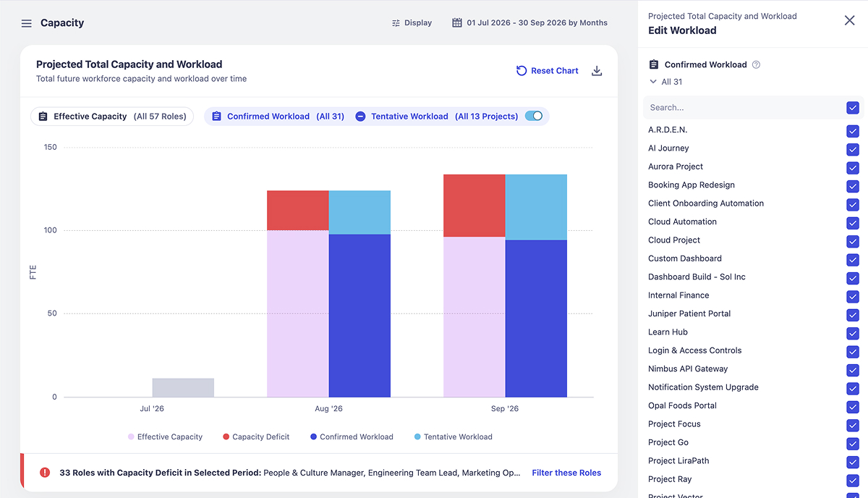
Task: Click the Projected Total Capacity and Workload heading
Action: 129,64
